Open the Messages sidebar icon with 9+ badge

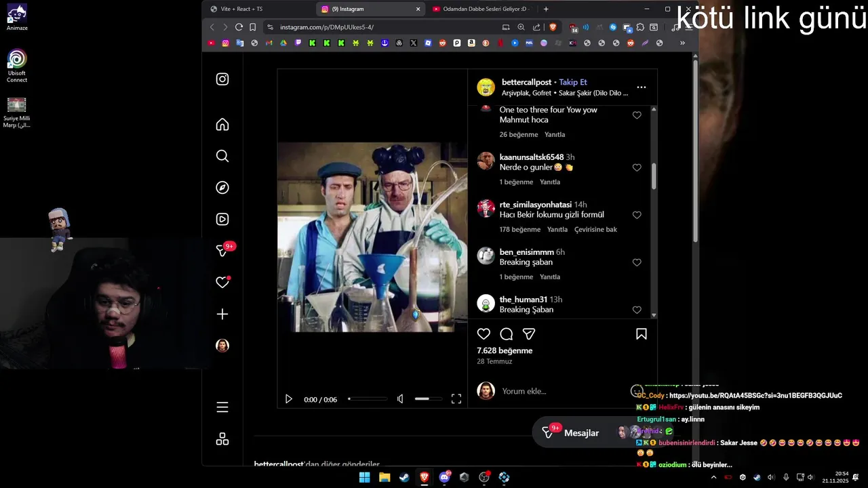click(x=222, y=251)
